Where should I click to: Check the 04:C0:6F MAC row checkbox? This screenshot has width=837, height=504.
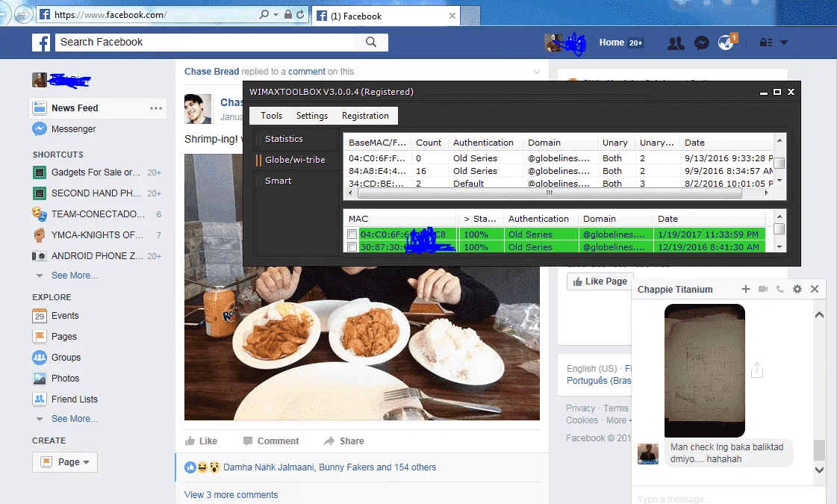click(x=352, y=234)
